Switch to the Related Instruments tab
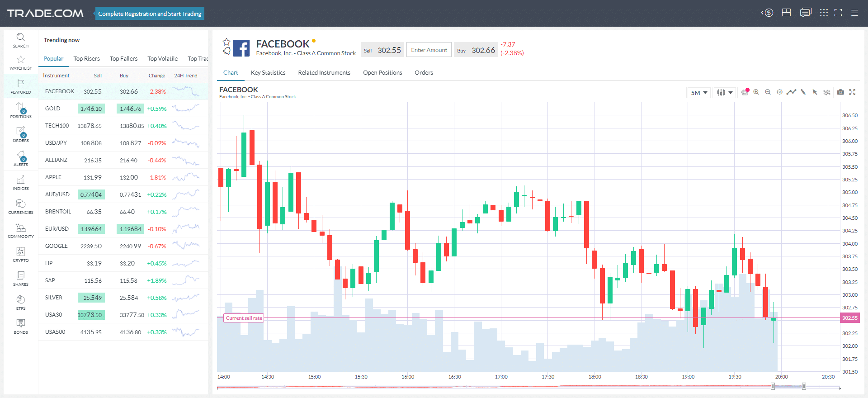The image size is (868, 398). click(324, 73)
